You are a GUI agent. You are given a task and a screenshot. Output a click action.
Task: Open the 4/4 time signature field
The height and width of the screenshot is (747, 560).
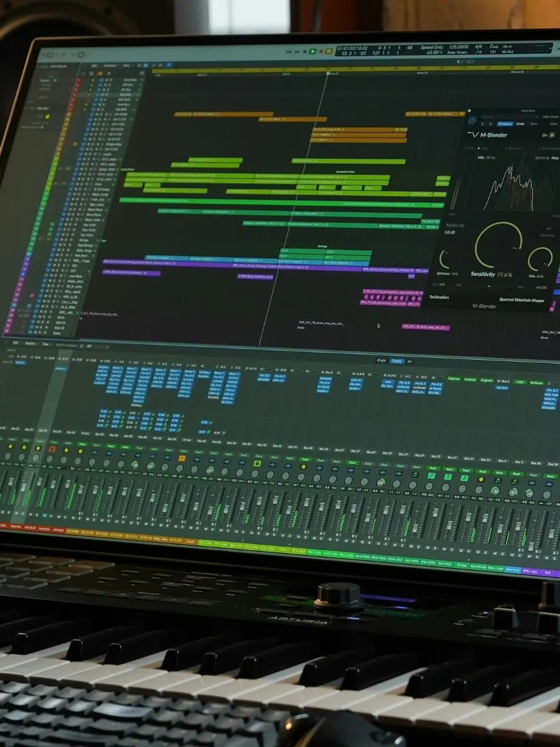[478, 47]
